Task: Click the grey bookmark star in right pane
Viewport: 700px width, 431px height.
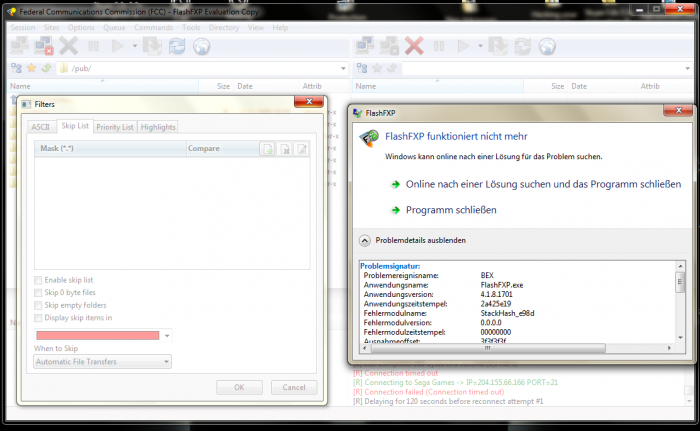Action: 377,68
